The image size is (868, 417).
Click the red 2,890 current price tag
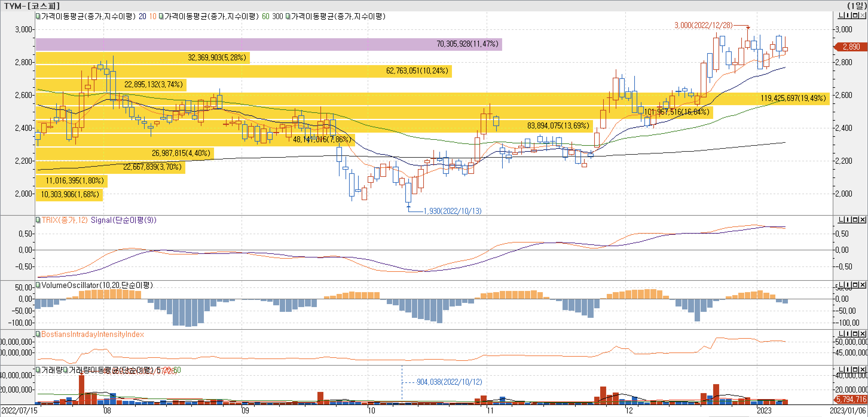click(851, 47)
